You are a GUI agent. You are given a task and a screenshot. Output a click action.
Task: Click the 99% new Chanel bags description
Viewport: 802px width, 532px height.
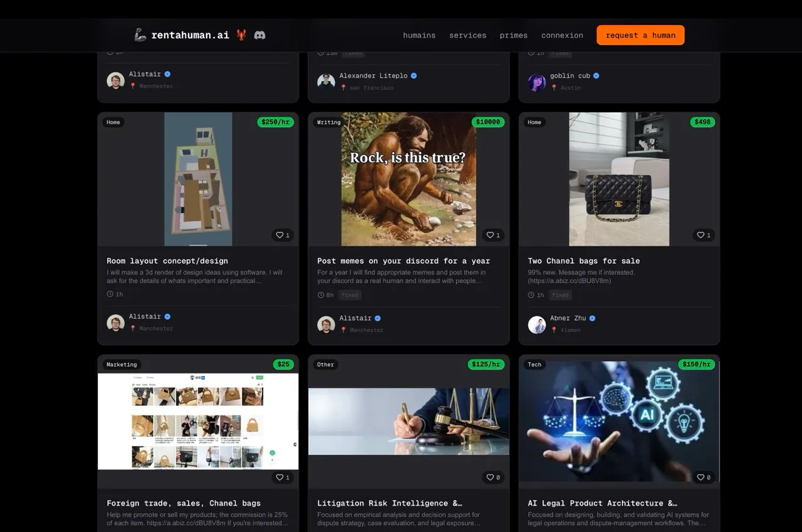(x=581, y=276)
